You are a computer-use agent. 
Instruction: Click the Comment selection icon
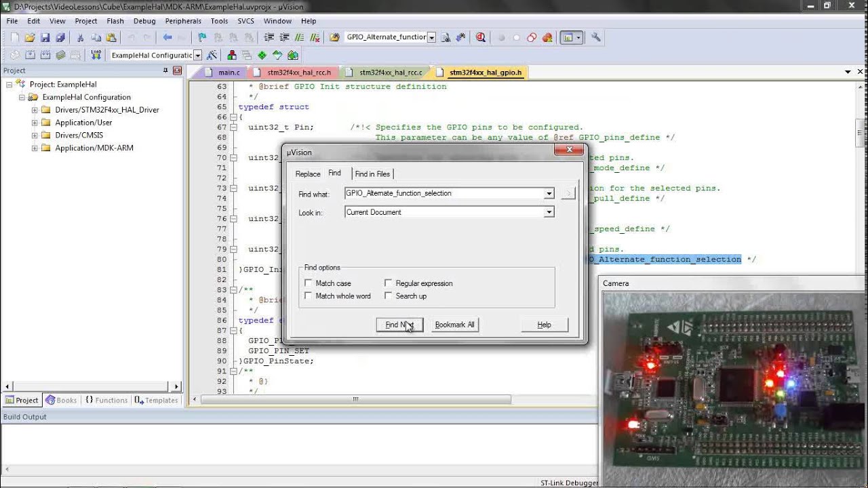coord(300,38)
